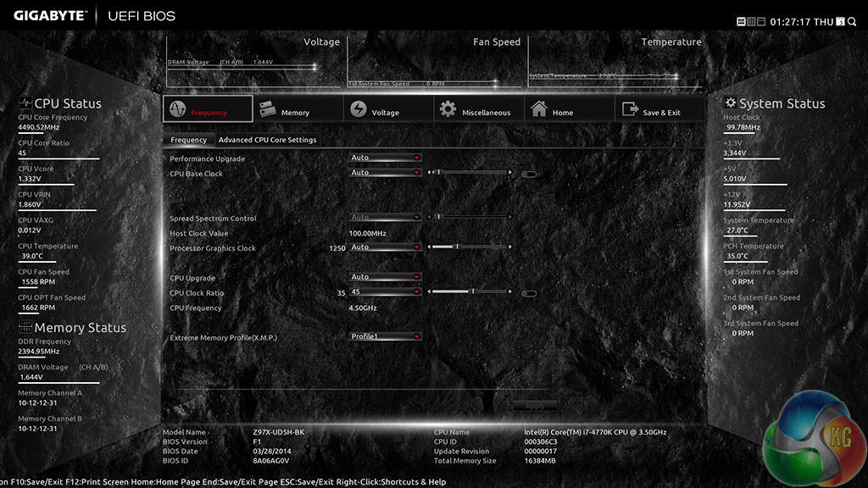868x488 pixels.
Task: Open the language selection icon
Action: pyautogui.click(x=840, y=21)
